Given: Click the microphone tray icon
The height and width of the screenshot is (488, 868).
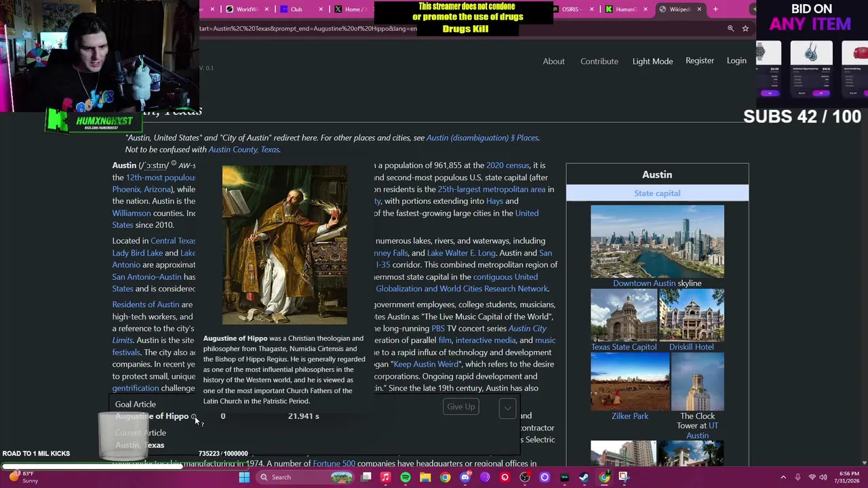Looking at the screenshot, I should (x=797, y=477).
